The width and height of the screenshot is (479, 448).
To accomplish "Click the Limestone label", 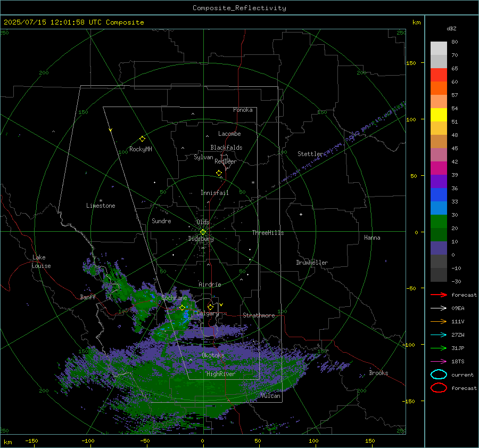I will pyautogui.click(x=101, y=206).
